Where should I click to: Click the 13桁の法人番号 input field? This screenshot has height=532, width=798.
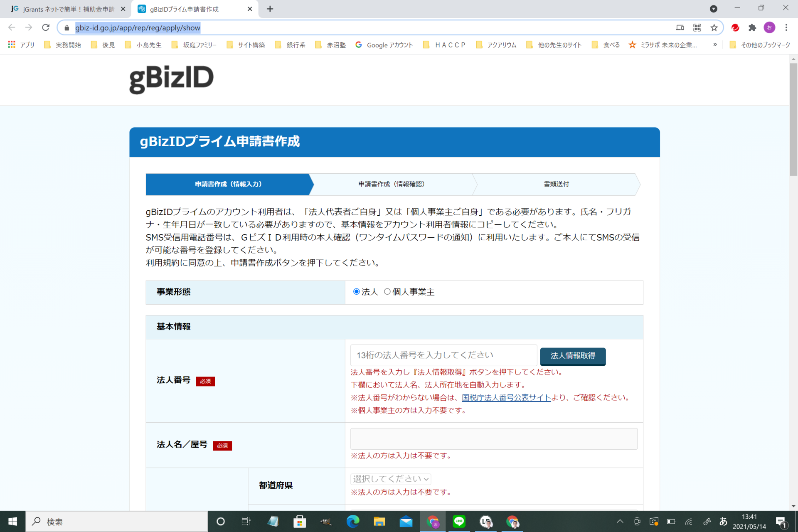pyautogui.click(x=443, y=355)
